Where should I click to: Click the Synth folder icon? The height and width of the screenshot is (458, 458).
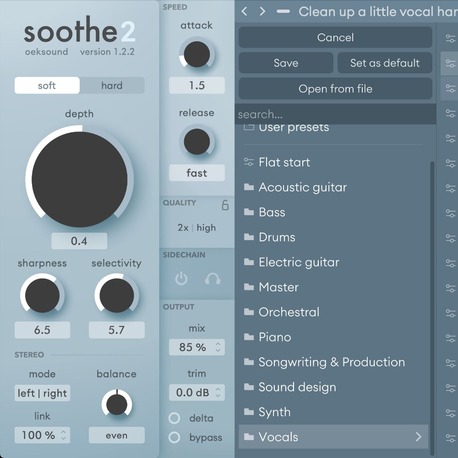249,412
